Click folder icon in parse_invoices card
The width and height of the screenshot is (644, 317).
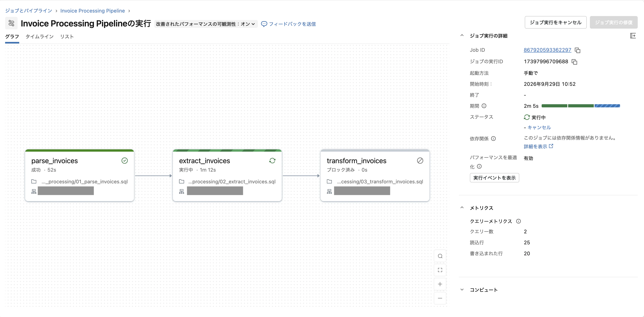tap(34, 181)
